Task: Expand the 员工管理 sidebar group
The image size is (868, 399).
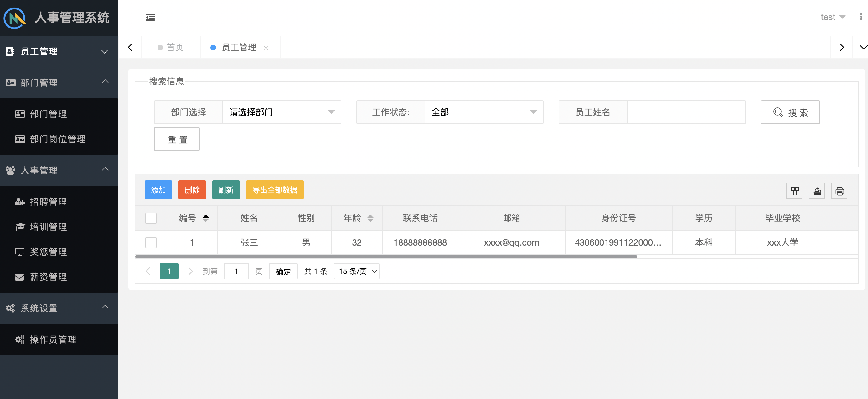Action: pos(105,52)
